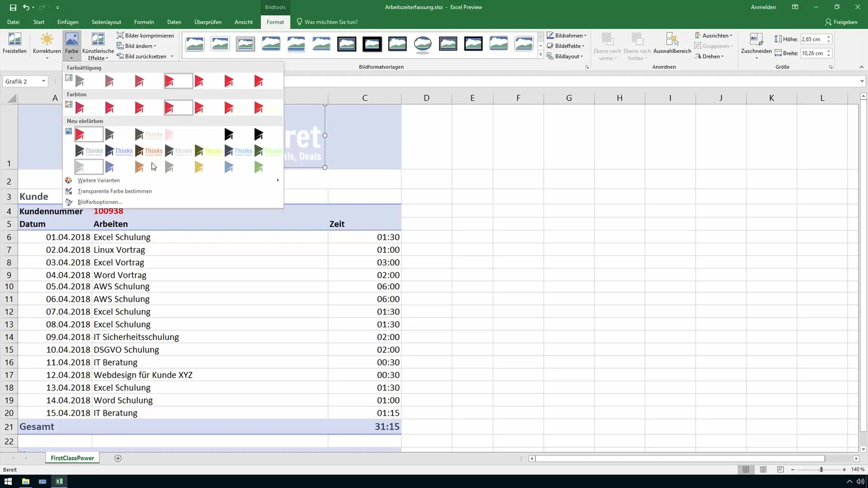Select the first Farbton tone swatch
Screen dimensions: 868x488
(x=89, y=108)
